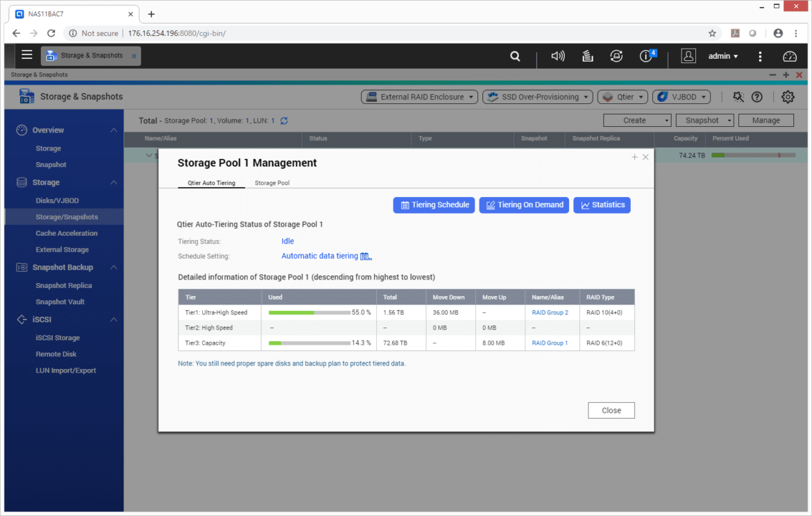812x516 pixels.
Task: Click the Overview clock icon in sidebar
Action: [22, 130]
